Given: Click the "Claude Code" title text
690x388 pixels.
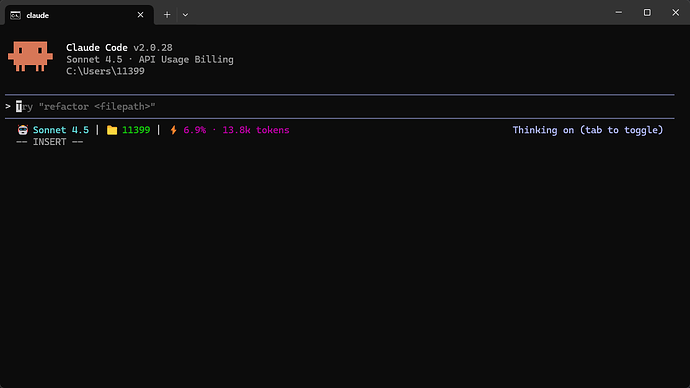Looking at the screenshot, I should click(97, 48).
